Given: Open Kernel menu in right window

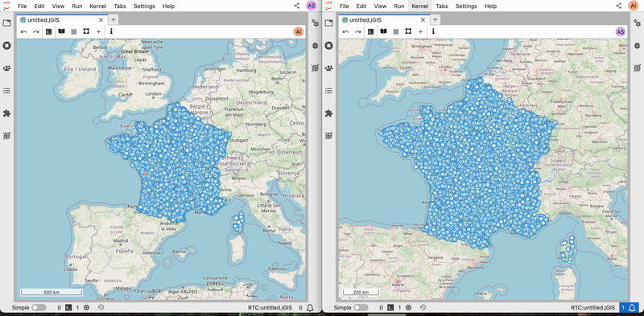Looking at the screenshot, I should click(419, 6).
